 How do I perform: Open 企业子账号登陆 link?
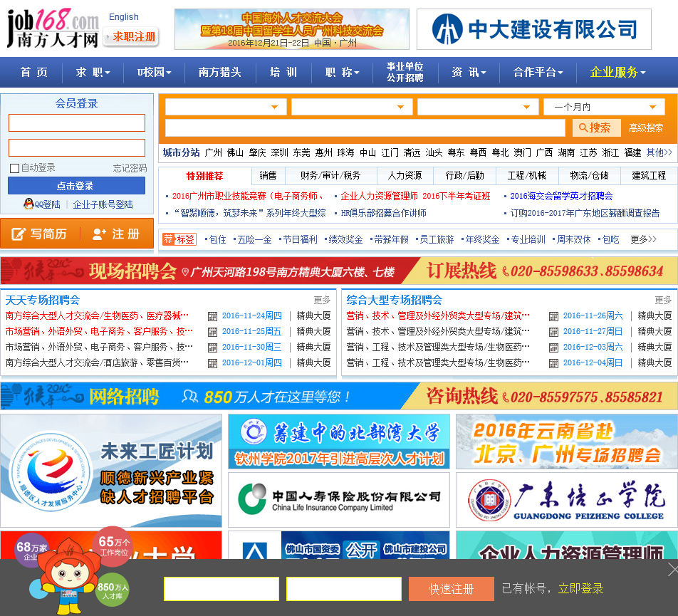(103, 204)
